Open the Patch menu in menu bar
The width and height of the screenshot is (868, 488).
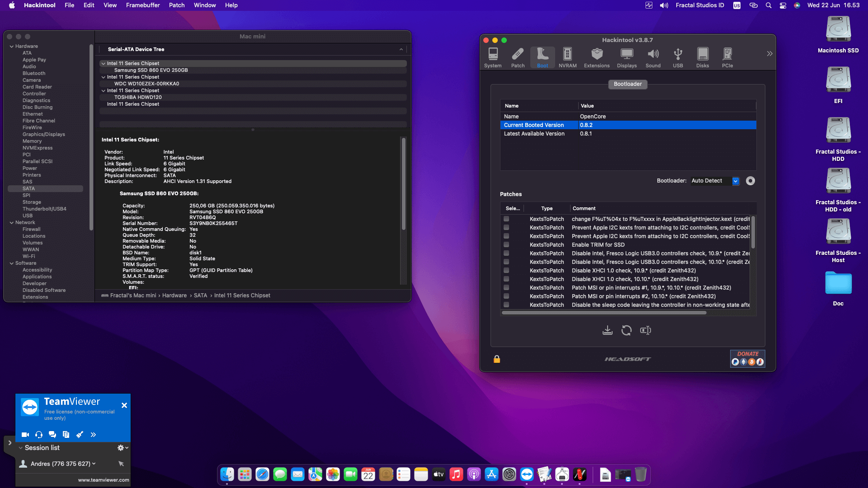point(177,5)
